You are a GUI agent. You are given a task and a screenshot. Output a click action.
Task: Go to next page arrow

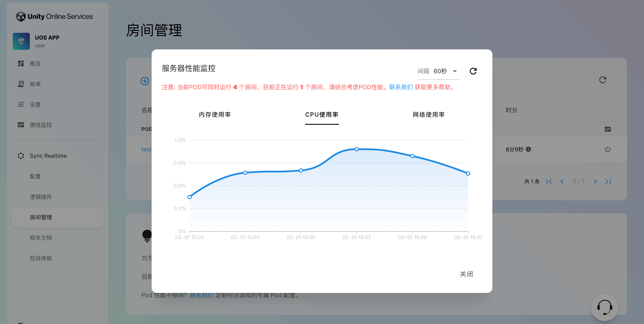[595, 182]
